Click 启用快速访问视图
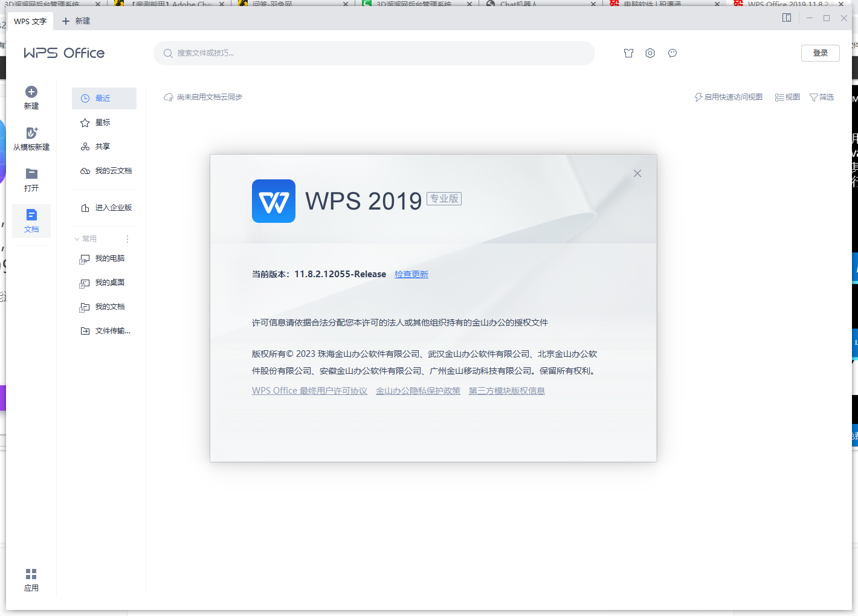This screenshot has width=858, height=616. click(x=729, y=97)
